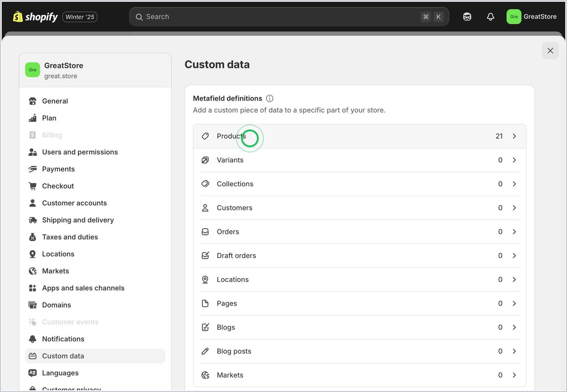Image resolution: width=567 pixels, height=392 pixels.
Task: Open the Sidekick assistant icon
Action: [467, 17]
